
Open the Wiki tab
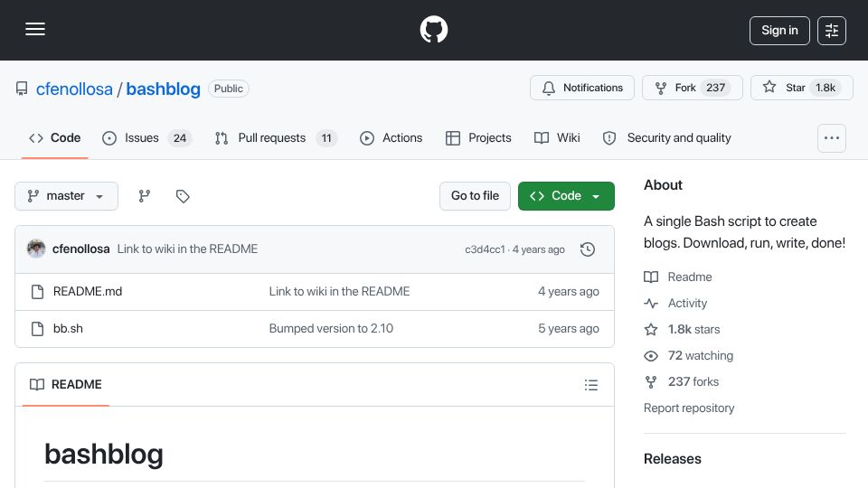pos(557,137)
